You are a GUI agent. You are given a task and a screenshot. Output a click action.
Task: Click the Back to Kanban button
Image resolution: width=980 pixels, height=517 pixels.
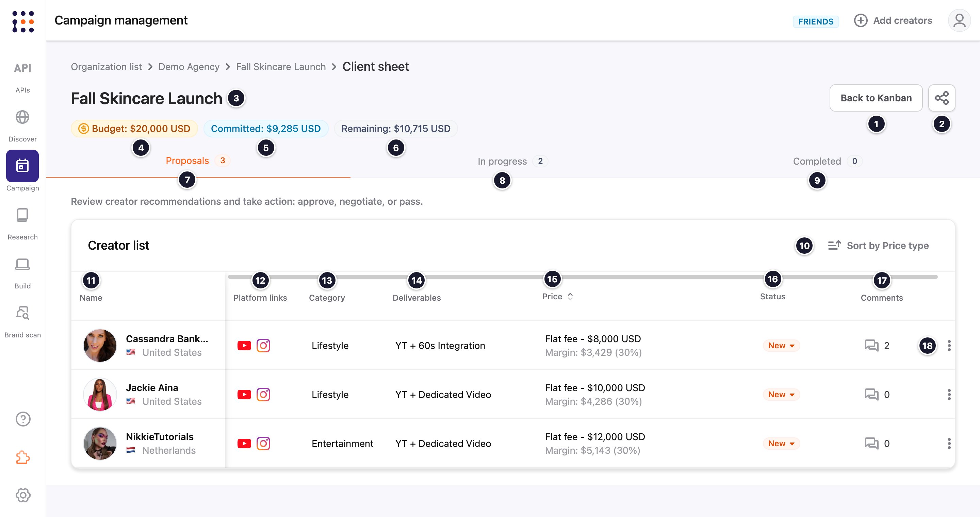click(876, 98)
